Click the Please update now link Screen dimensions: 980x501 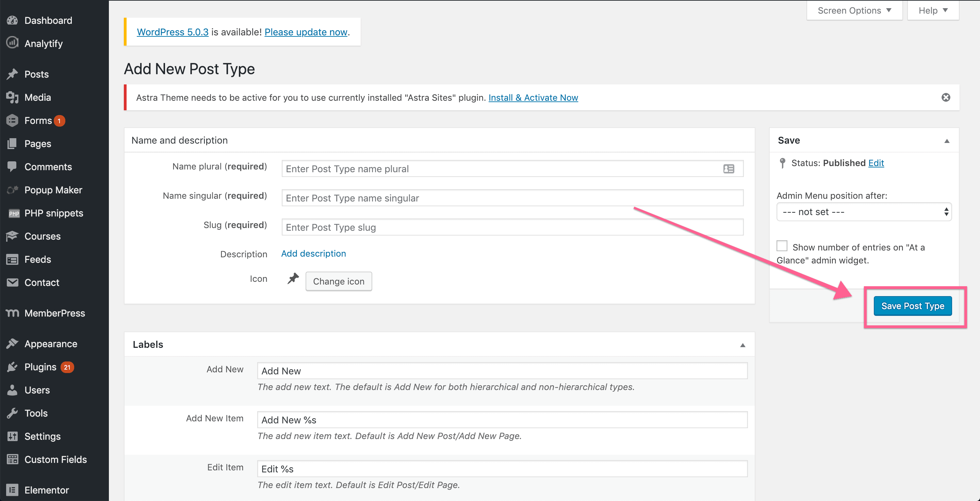(306, 32)
